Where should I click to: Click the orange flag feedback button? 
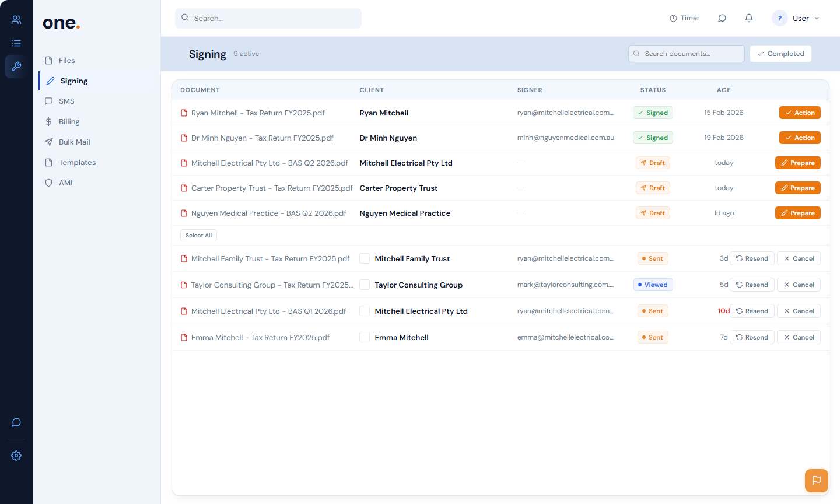pos(817,481)
